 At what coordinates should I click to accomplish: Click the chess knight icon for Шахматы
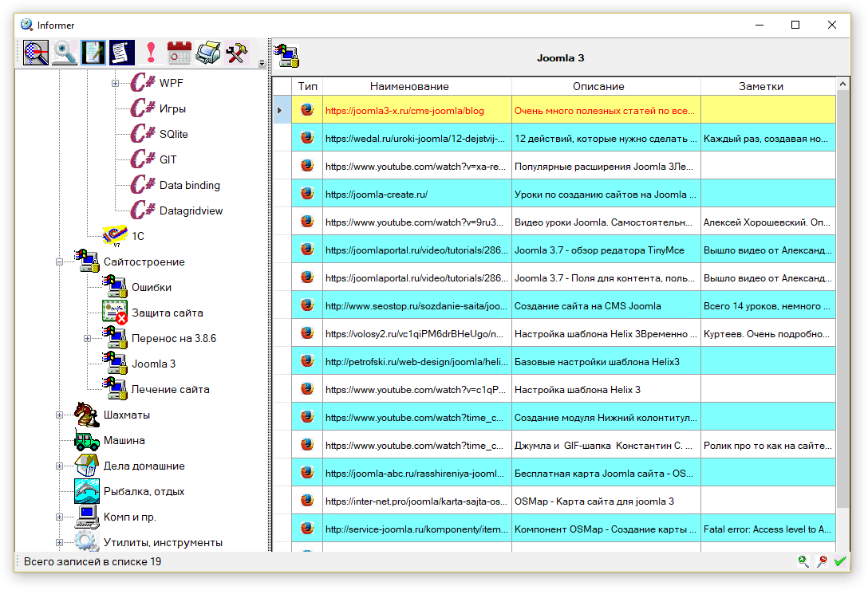click(87, 415)
